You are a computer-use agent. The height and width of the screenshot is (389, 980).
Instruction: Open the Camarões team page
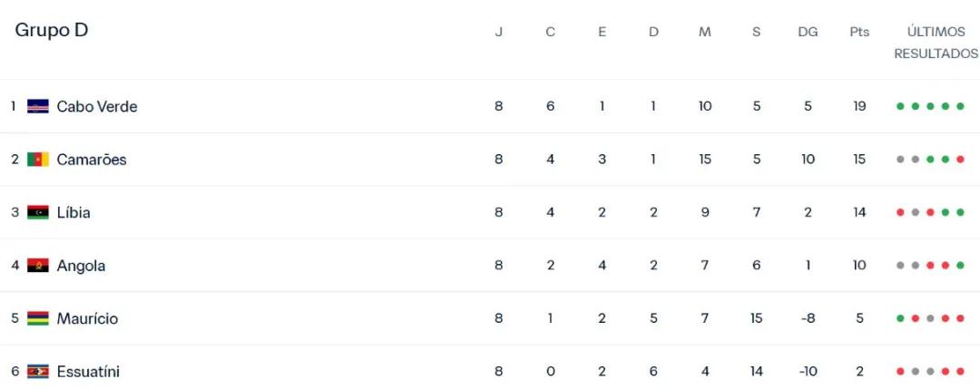pyautogui.click(x=92, y=160)
